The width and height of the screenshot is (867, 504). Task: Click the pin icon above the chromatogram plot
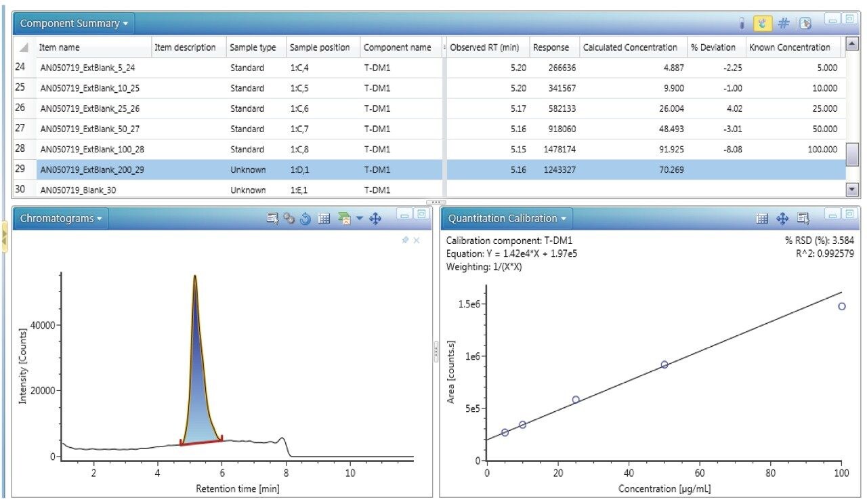point(405,240)
